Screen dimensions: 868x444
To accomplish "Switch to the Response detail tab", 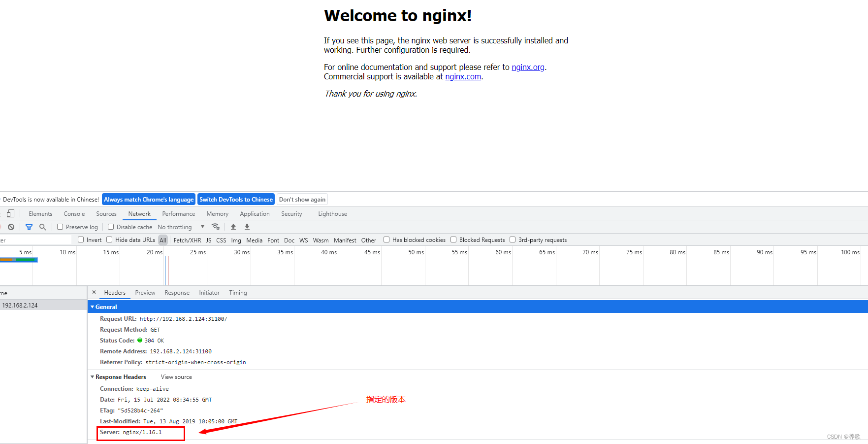I will (177, 292).
